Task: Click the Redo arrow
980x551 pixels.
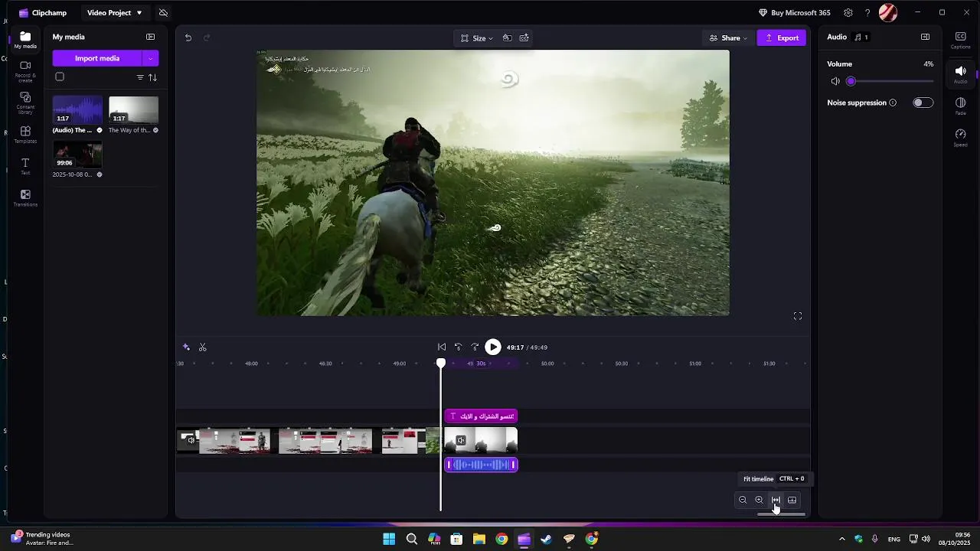Action: (207, 37)
